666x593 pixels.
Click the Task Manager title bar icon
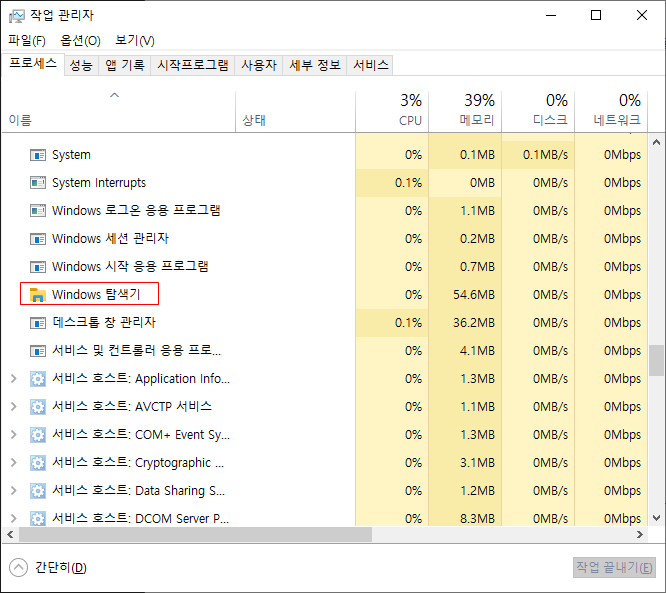pos(17,16)
